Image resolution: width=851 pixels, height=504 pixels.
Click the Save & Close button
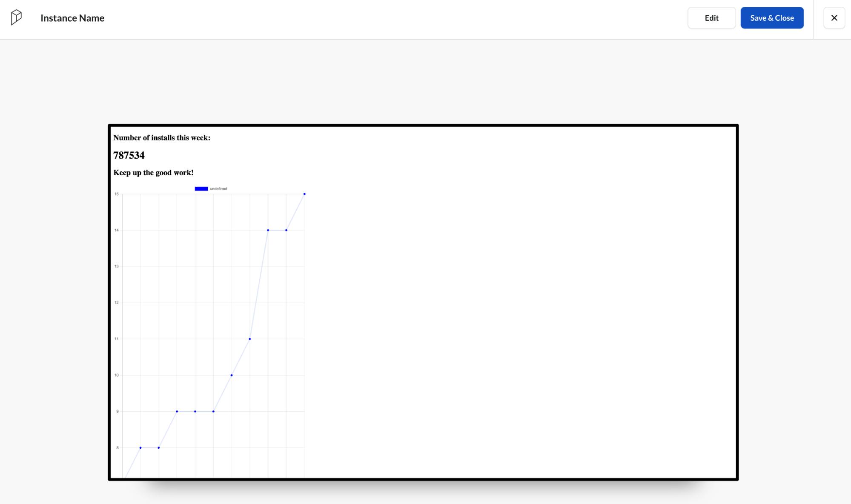[x=772, y=18]
